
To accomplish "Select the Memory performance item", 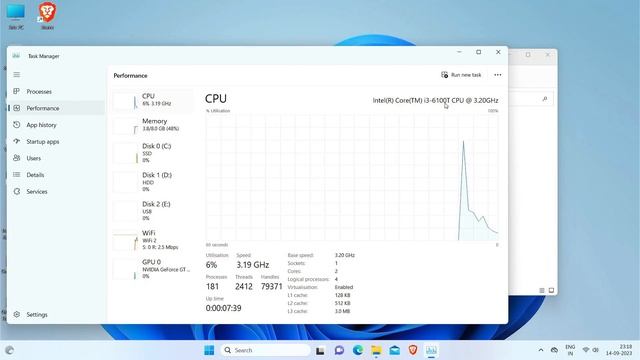I will pos(153,125).
